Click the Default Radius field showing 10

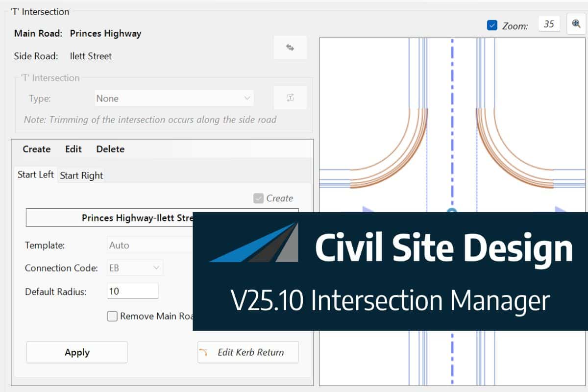pyautogui.click(x=133, y=291)
